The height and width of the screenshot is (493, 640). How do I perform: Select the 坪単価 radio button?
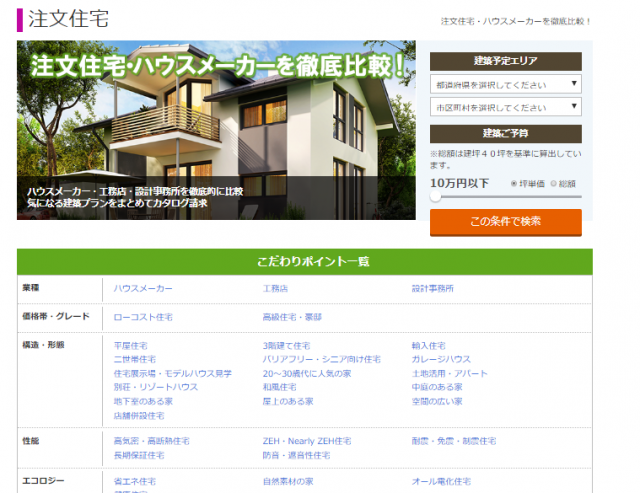point(515,183)
